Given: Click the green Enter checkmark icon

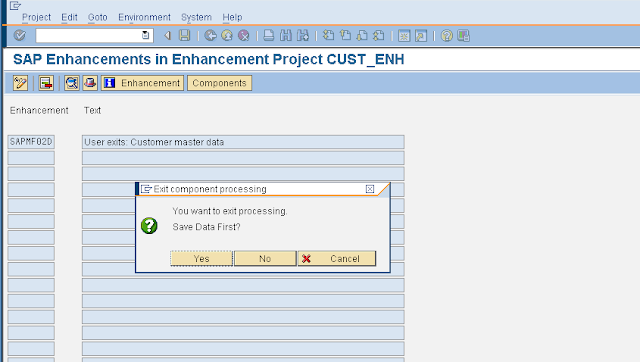Looking at the screenshot, I should click(x=20, y=36).
